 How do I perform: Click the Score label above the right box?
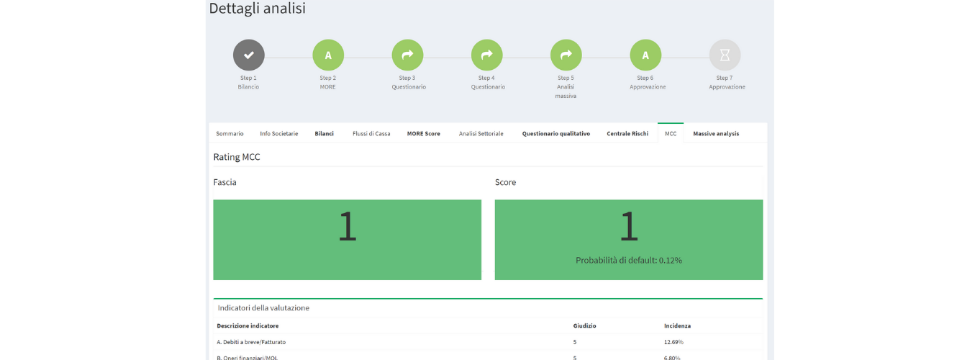click(505, 182)
